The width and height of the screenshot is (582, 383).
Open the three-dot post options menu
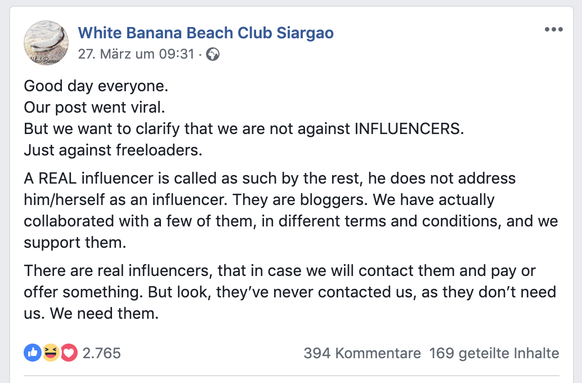[553, 29]
